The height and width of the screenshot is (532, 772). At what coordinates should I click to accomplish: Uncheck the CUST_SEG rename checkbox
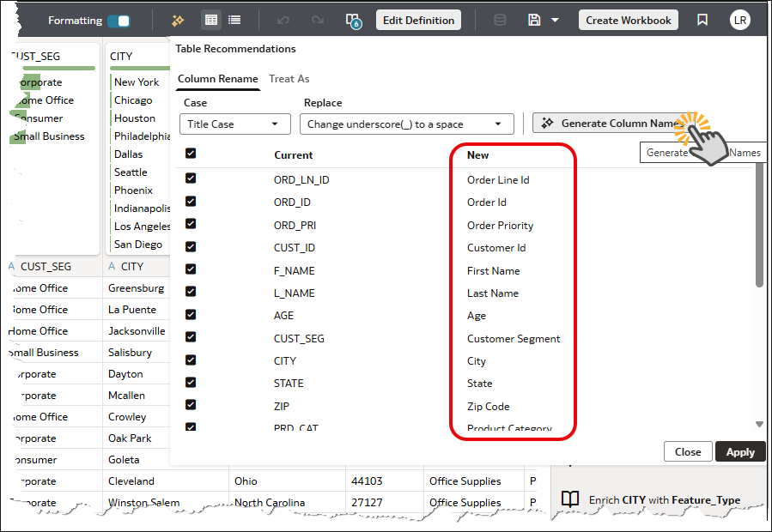pos(191,338)
